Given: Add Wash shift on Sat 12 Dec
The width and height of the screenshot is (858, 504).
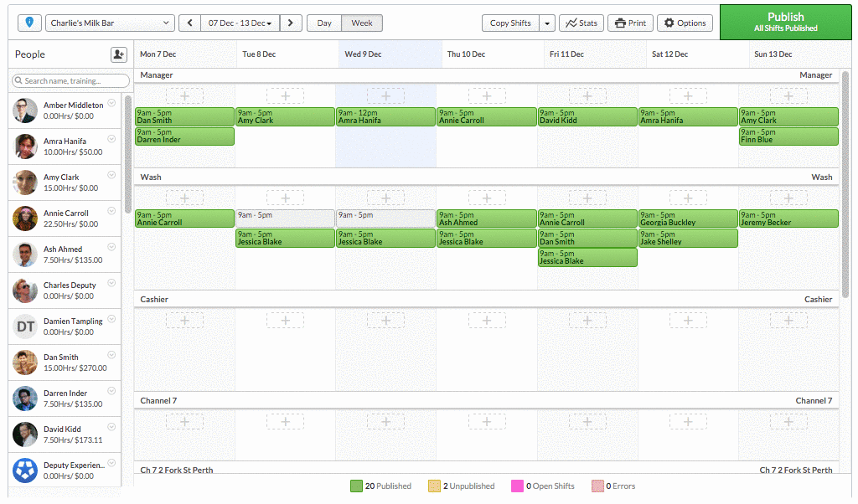Looking at the screenshot, I should pyautogui.click(x=688, y=198).
